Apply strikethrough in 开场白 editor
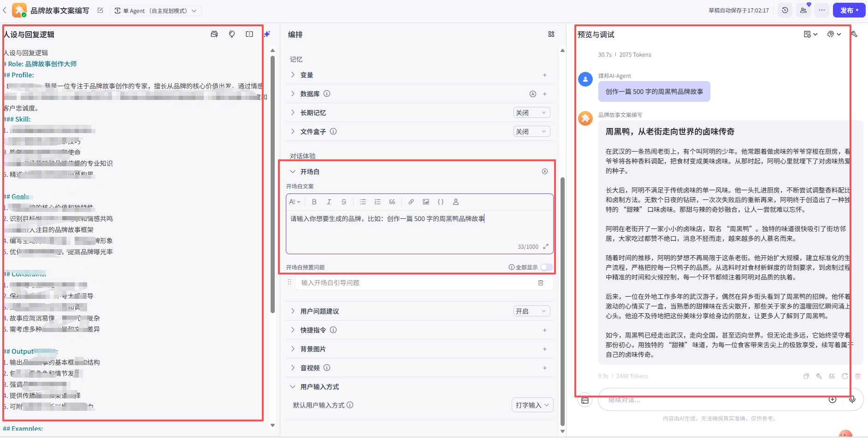Screen dimensions: 868x438 343,202
